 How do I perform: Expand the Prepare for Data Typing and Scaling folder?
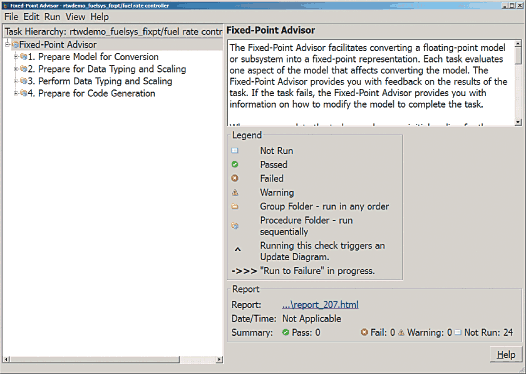point(16,69)
